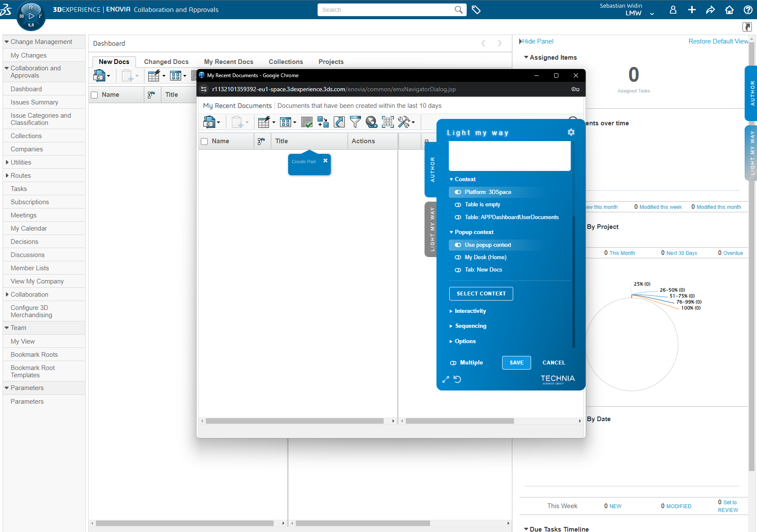Image resolution: width=757 pixels, height=532 pixels.
Task: Open the Collections tab
Action: (286, 62)
